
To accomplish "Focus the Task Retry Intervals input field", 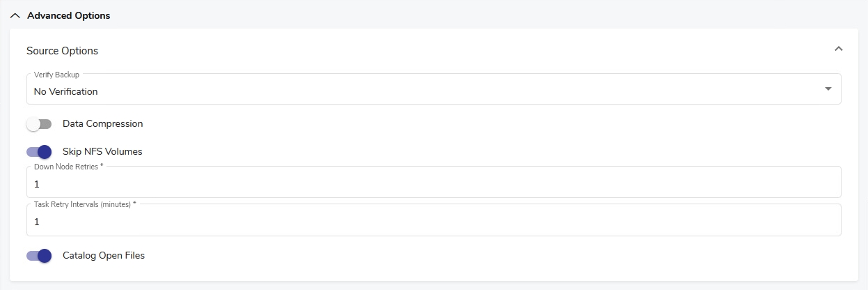I will point(432,222).
